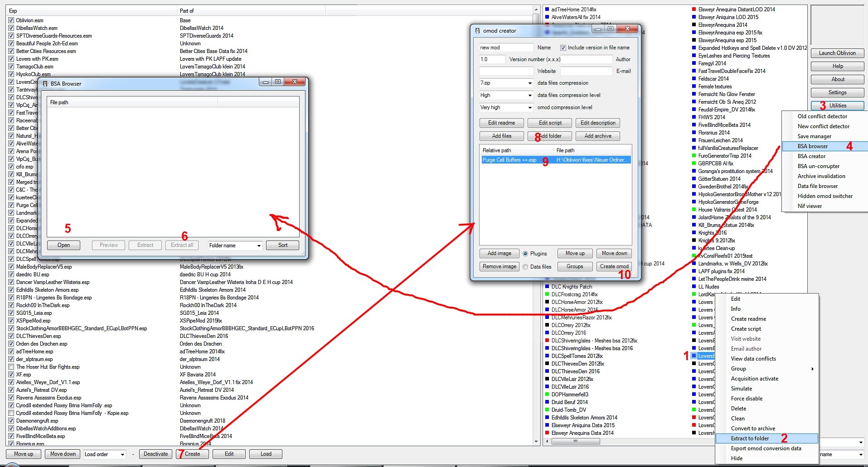Click blue square beside Elsweyr Aniquina Data 2015
The image size is (868, 467).
coord(547,425)
